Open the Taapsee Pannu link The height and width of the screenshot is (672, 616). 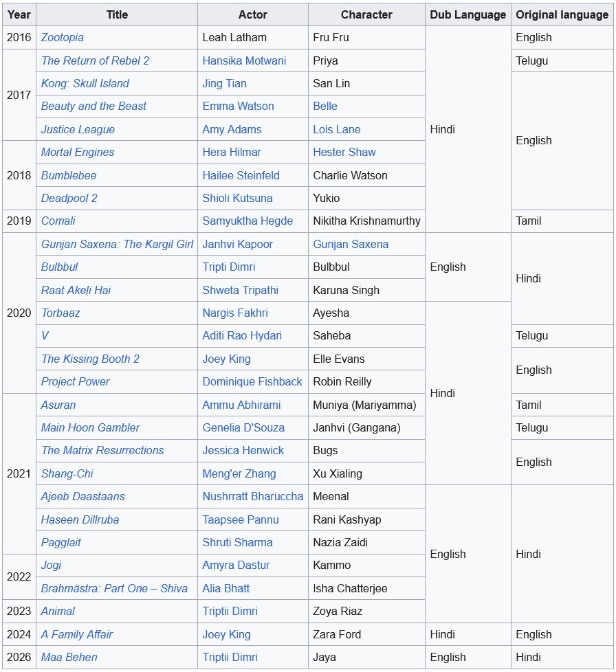(241, 519)
